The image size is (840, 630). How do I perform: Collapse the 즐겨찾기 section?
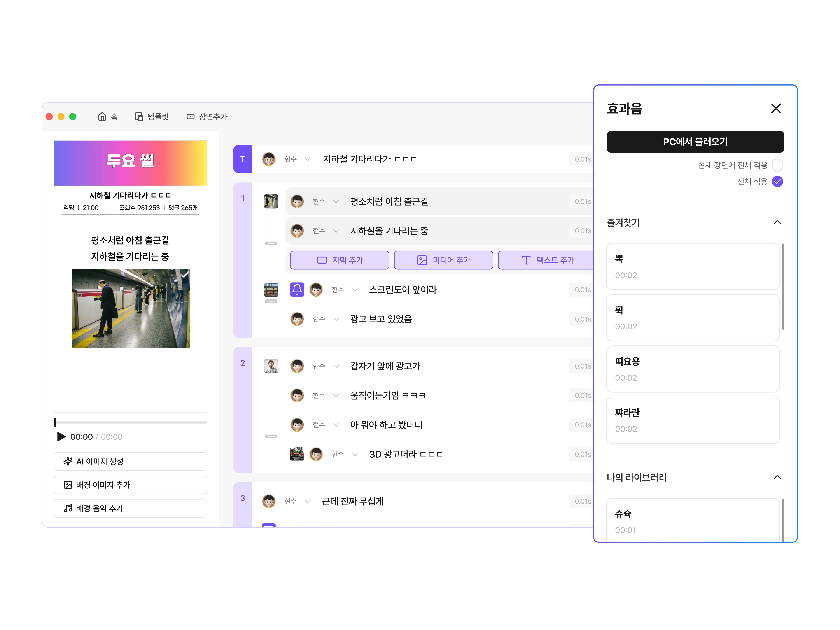[777, 222]
